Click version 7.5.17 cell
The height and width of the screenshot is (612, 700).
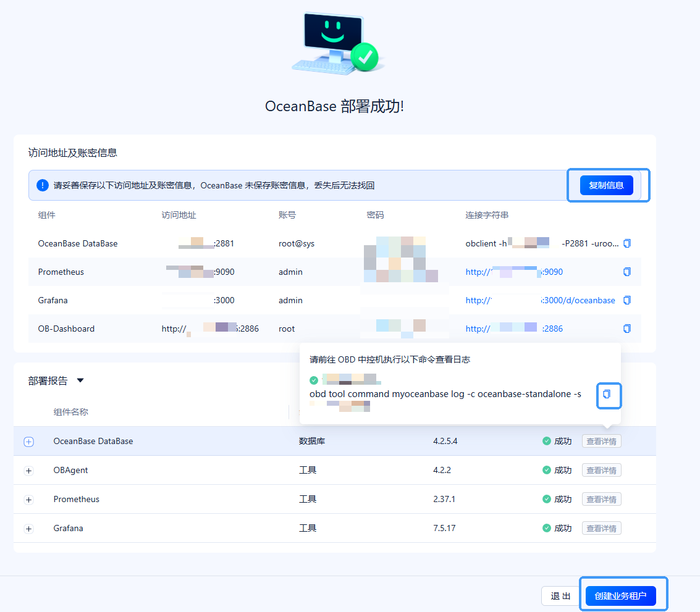(x=444, y=528)
